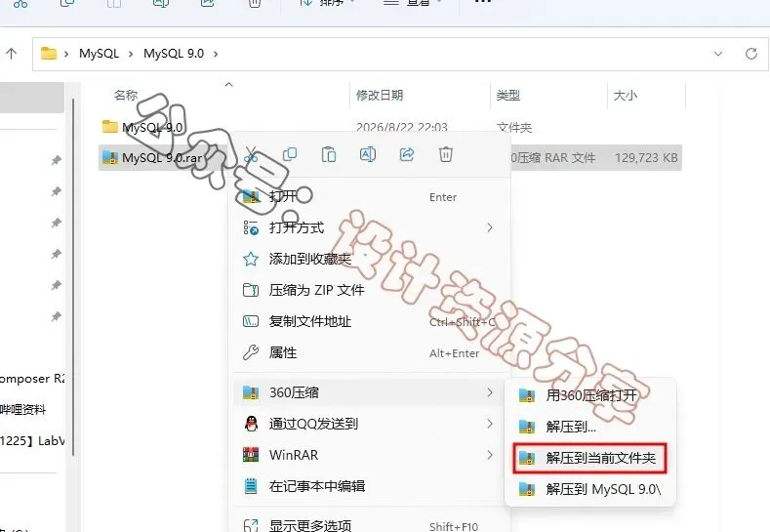Open the WinRAR submenu entry
The width and height of the screenshot is (770, 532).
(371, 455)
